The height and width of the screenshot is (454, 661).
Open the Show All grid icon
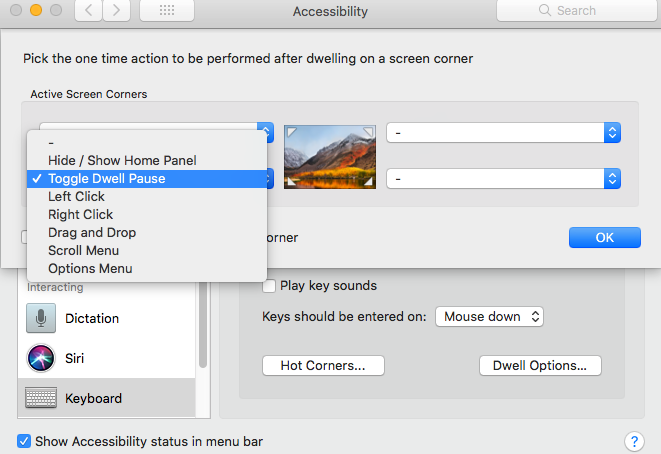pyautogui.click(x=167, y=11)
